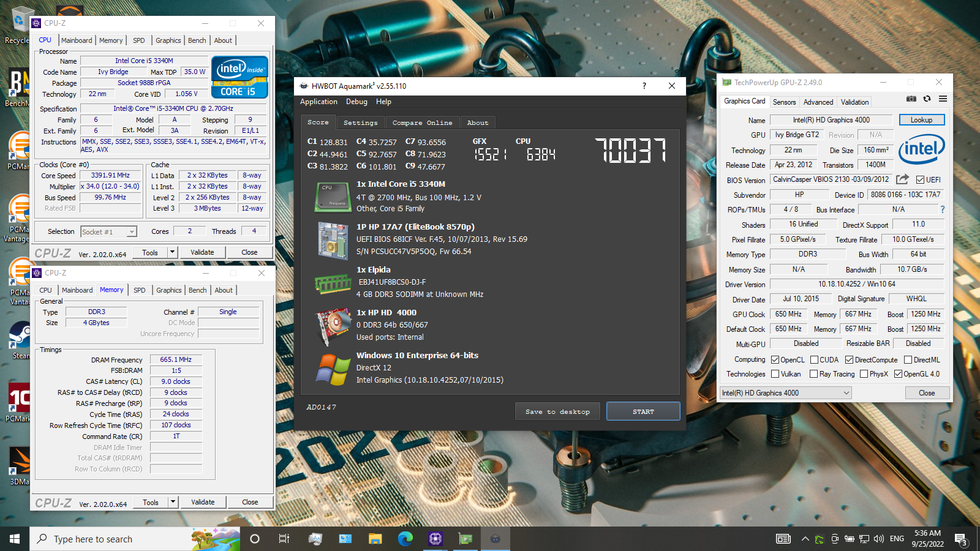Click the graphics card icon in Aquamark
The image size is (980, 551).
click(x=333, y=327)
